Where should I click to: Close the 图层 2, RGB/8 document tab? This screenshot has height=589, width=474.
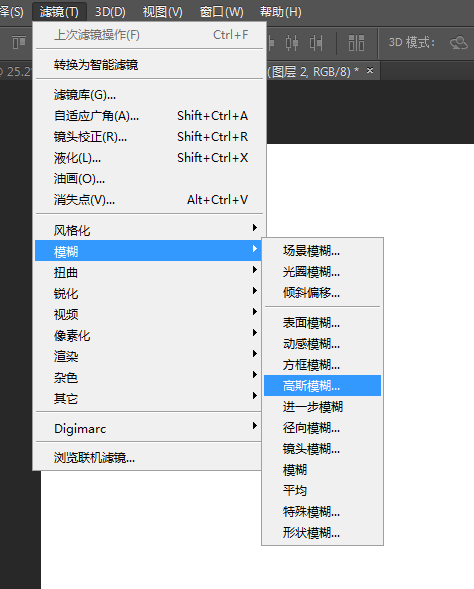click(370, 70)
